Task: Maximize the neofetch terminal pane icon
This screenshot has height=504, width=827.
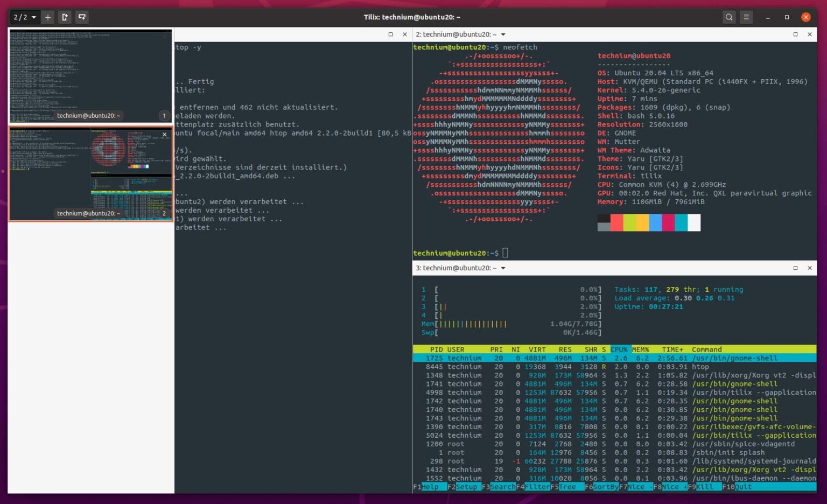Action: click(795, 34)
